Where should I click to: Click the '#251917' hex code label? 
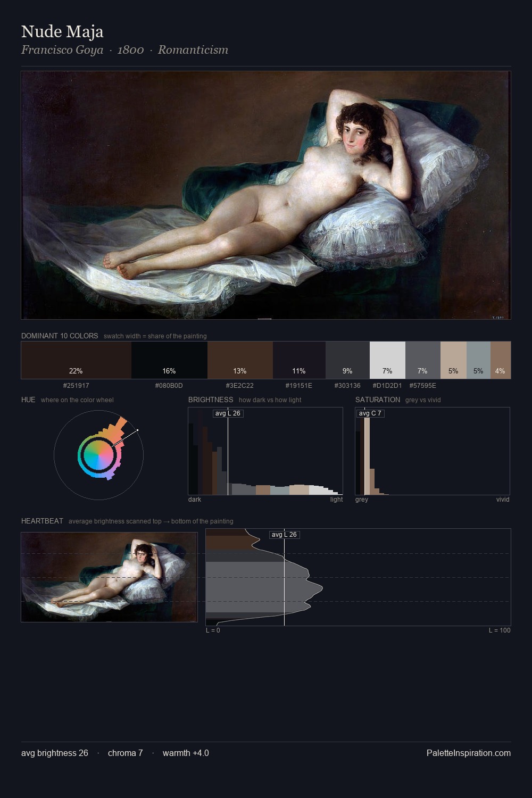pyautogui.click(x=76, y=386)
